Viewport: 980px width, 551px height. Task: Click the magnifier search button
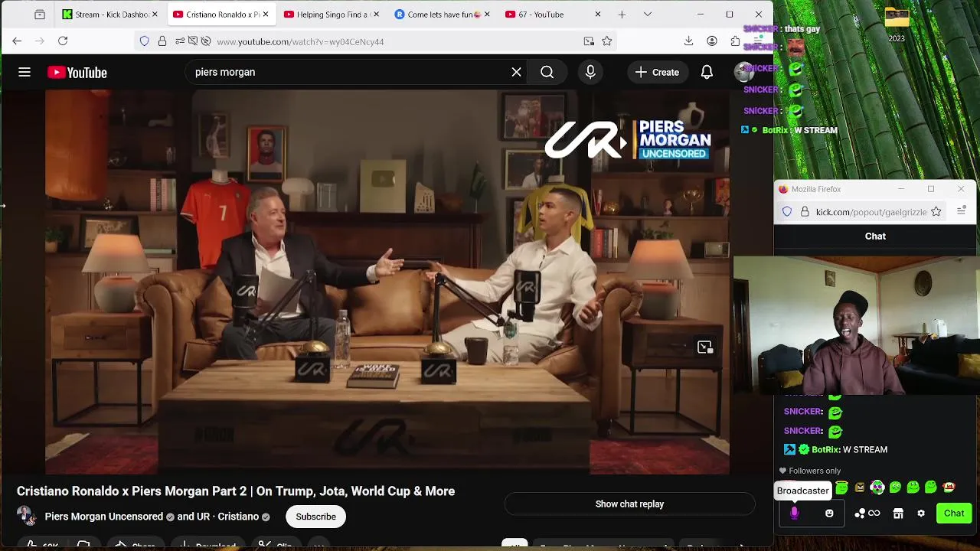[547, 72]
